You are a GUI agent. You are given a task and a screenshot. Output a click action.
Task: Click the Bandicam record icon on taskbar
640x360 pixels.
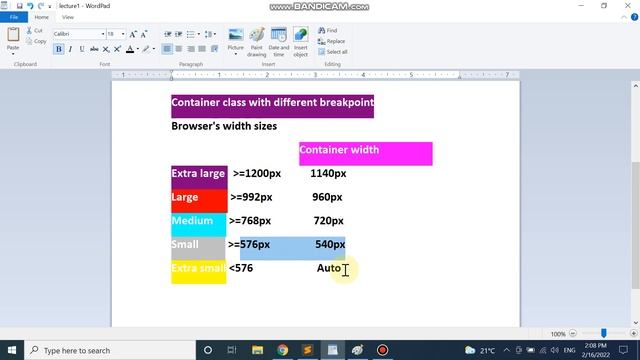point(382,350)
